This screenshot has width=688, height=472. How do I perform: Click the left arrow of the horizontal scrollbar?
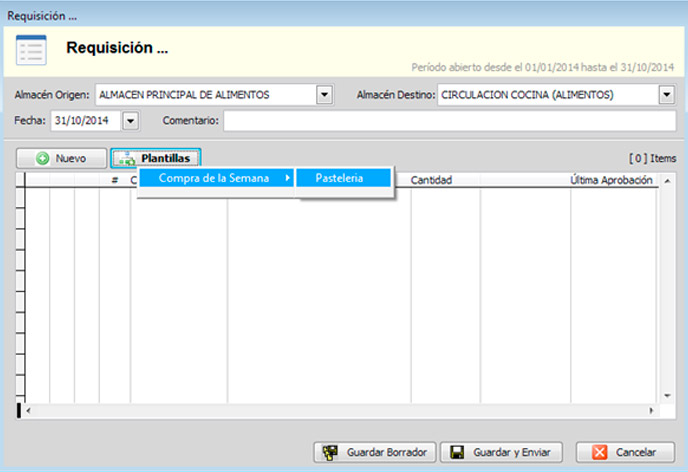coord(28,410)
